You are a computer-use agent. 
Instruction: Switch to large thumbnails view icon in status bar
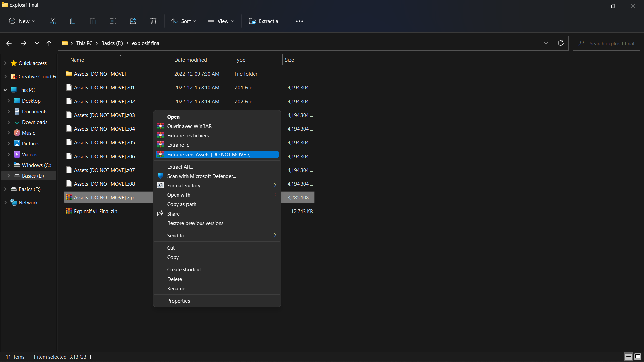click(638, 357)
